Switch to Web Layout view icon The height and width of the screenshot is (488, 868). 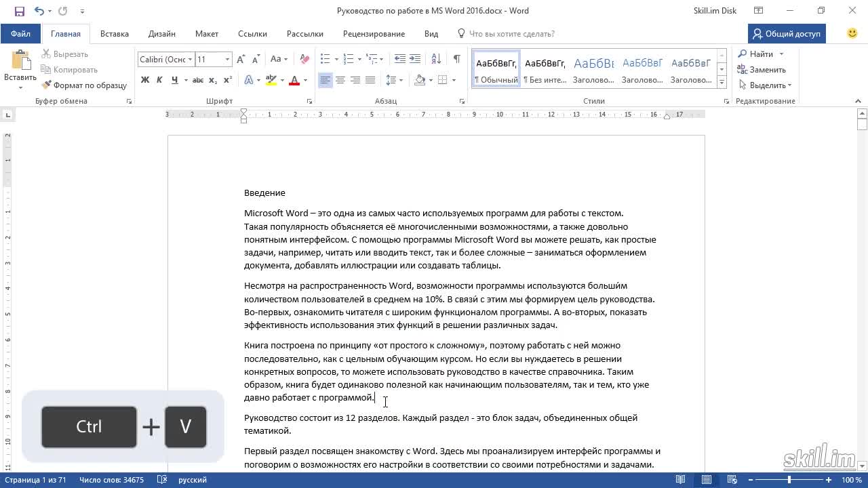pyautogui.click(x=732, y=480)
